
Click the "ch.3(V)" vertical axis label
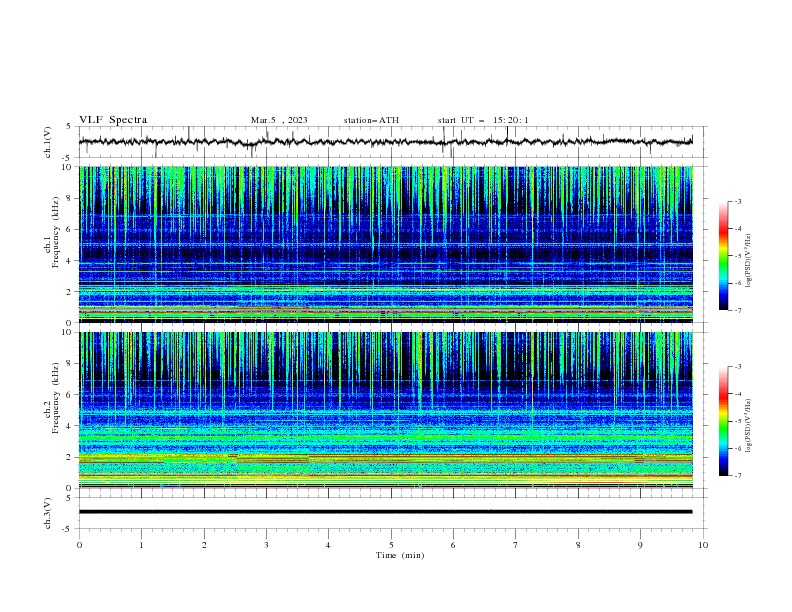point(48,513)
